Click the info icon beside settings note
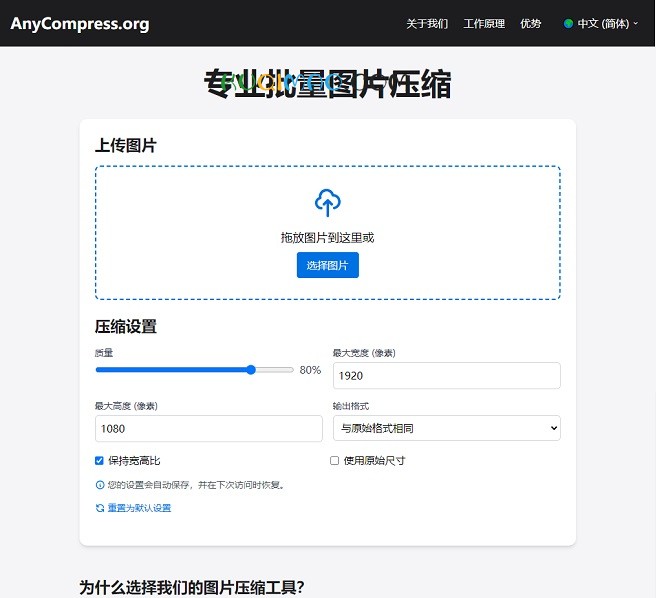 (x=100, y=485)
